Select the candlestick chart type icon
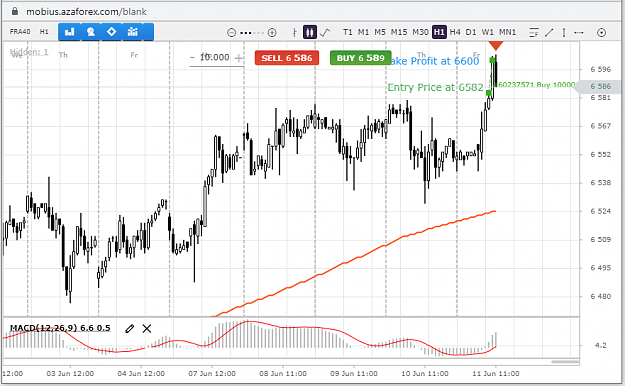 pos(310,32)
